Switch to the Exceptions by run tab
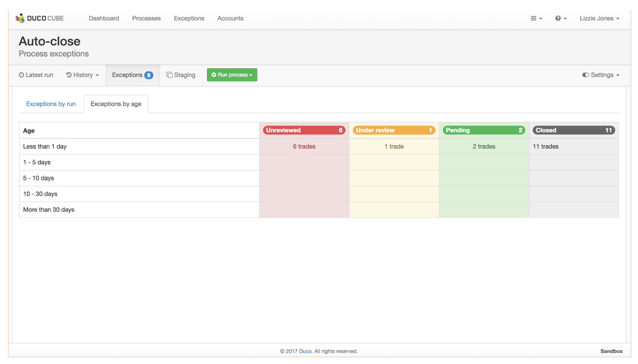This screenshot has width=638, height=364. click(x=51, y=104)
